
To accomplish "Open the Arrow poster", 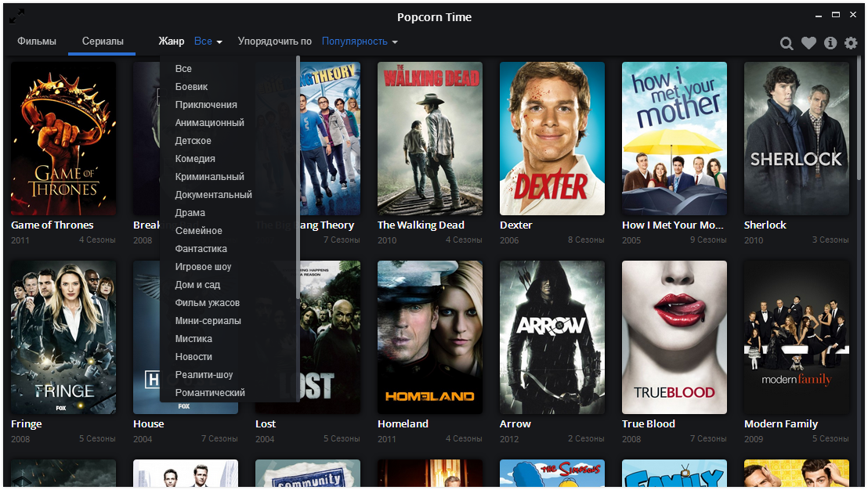I will (x=552, y=337).
